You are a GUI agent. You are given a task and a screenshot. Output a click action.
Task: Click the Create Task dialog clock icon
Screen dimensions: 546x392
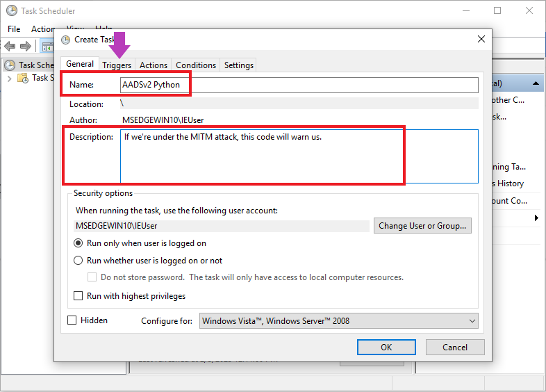[x=66, y=40]
